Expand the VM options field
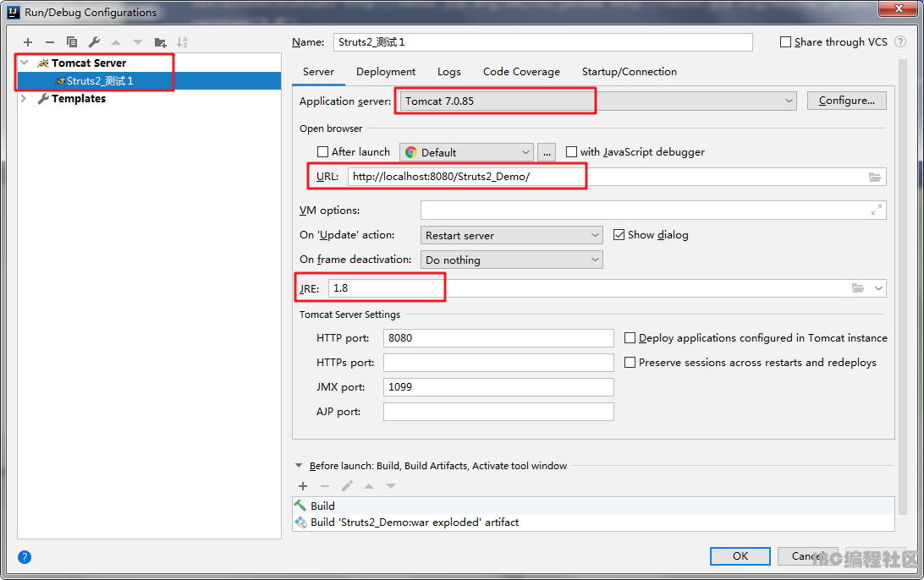The image size is (924, 580). (x=877, y=211)
